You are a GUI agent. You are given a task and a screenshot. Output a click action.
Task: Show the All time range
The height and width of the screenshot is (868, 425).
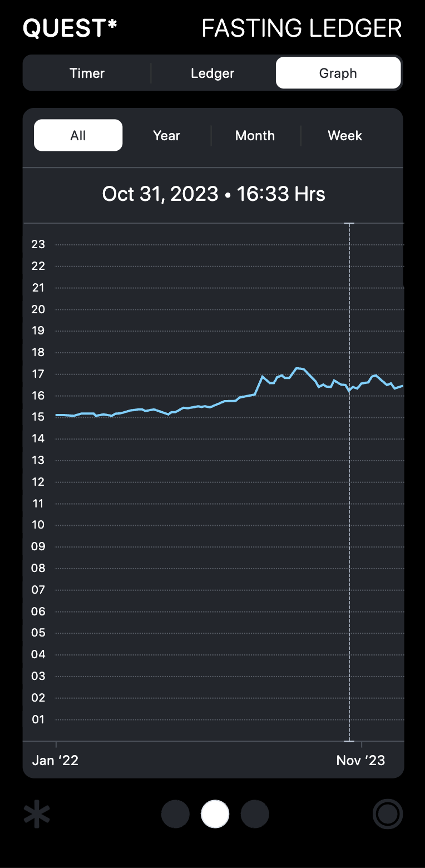[78, 136]
